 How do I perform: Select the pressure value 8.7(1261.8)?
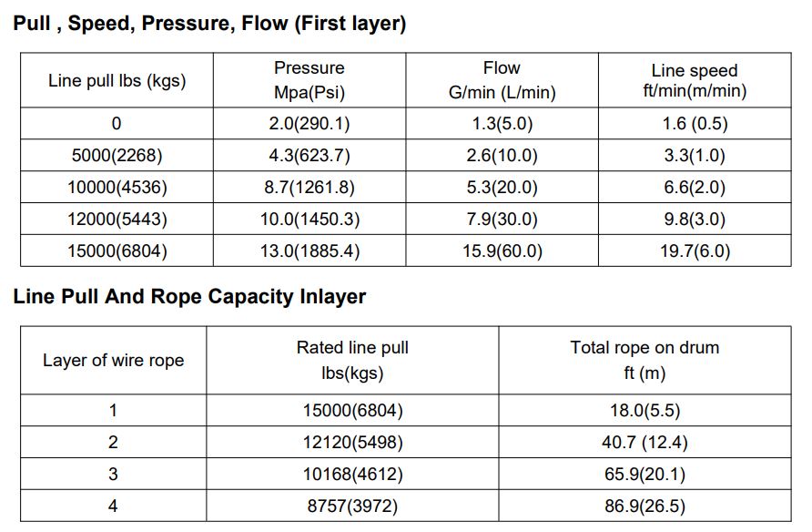[x=310, y=188]
